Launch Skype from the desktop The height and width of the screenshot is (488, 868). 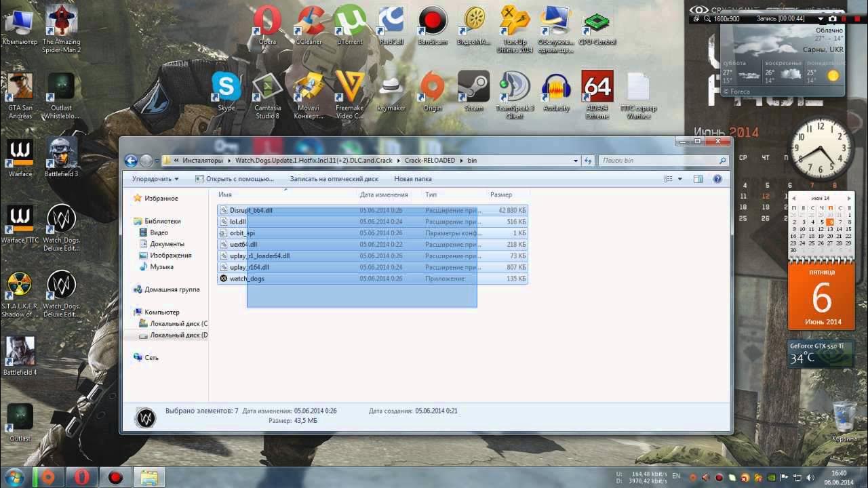click(226, 91)
